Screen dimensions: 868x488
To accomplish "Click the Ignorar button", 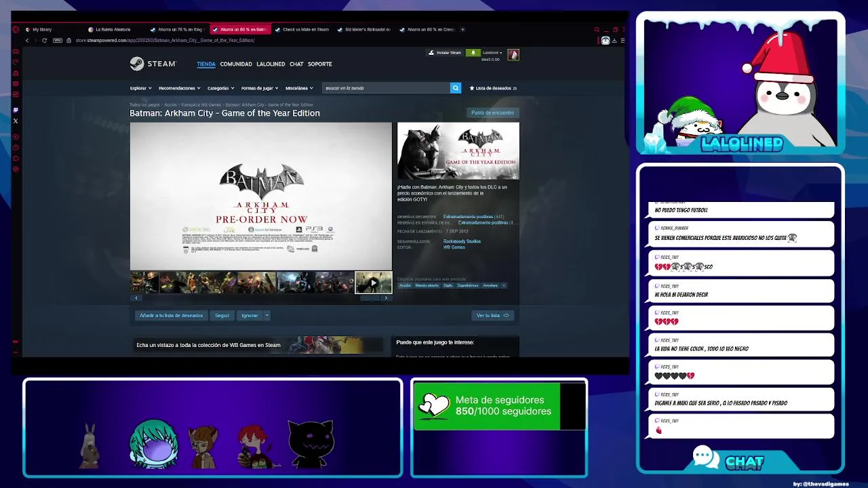I will click(x=250, y=315).
